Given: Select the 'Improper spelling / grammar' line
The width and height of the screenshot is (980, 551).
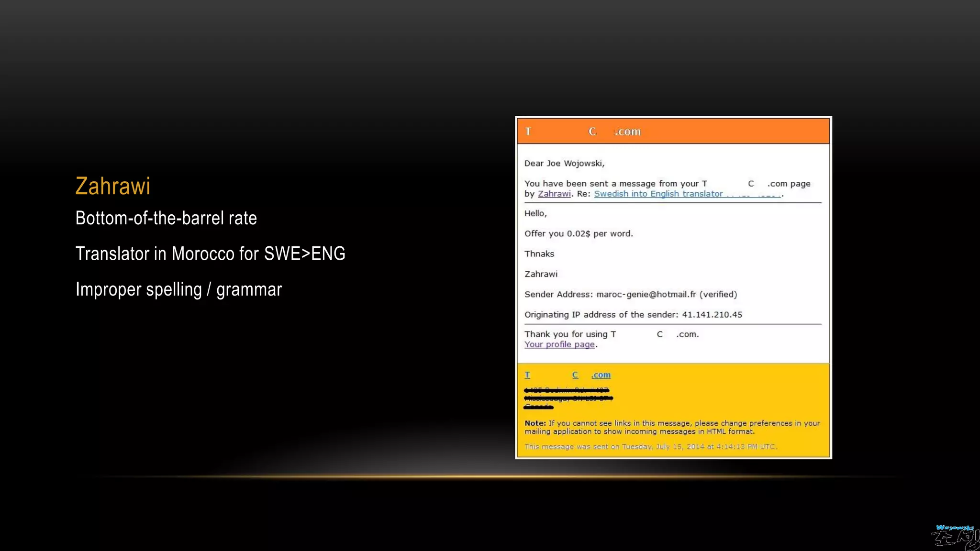Looking at the screenshot, I should (178, 289).
